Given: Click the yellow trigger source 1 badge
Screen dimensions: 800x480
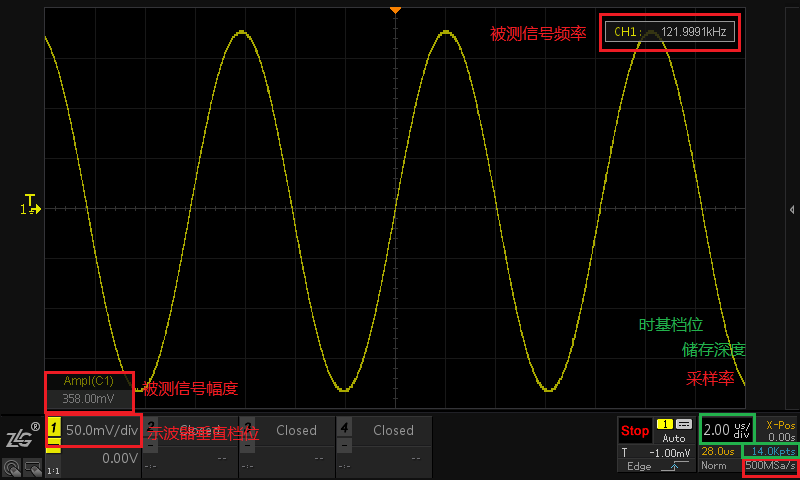Looking at the screenshot, I should coord(663,424).
